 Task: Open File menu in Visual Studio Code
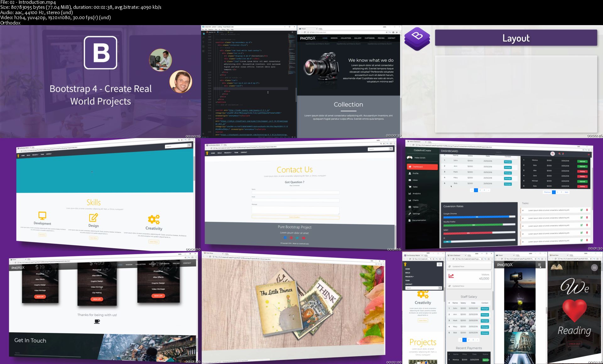click(203, 29)
